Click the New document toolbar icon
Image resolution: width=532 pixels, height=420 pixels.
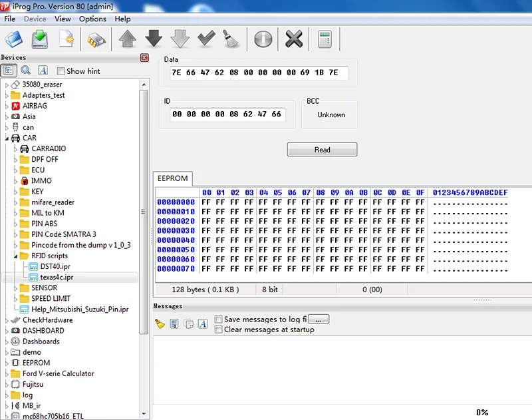pyautogui.click(x=66, y=39)
